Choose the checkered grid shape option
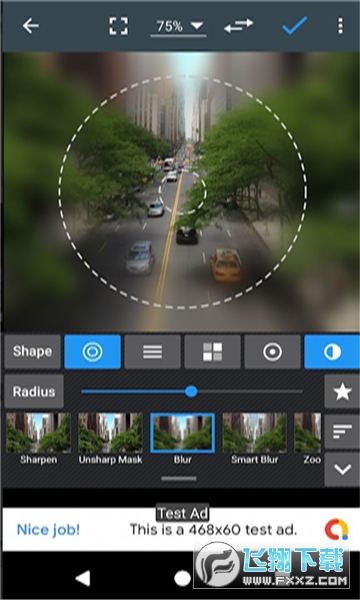The width and height of the screenshot is (360, 600). click(x=212, y=352)
